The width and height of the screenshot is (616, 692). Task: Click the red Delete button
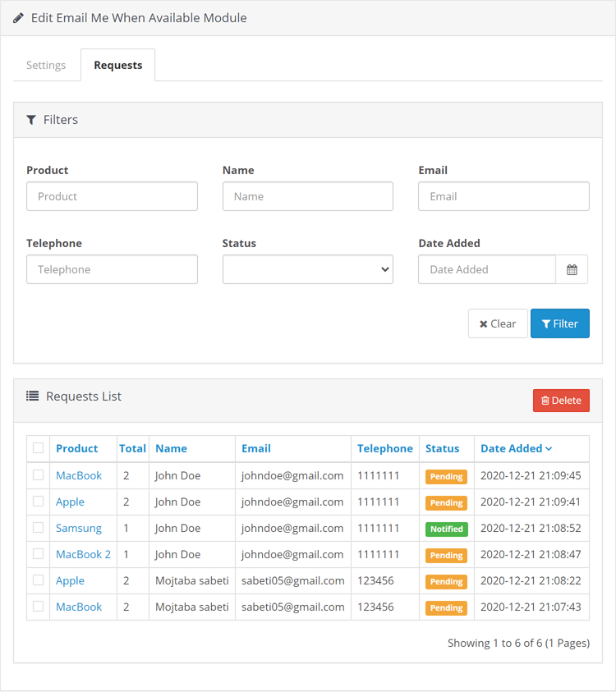(x=561, y=401)
